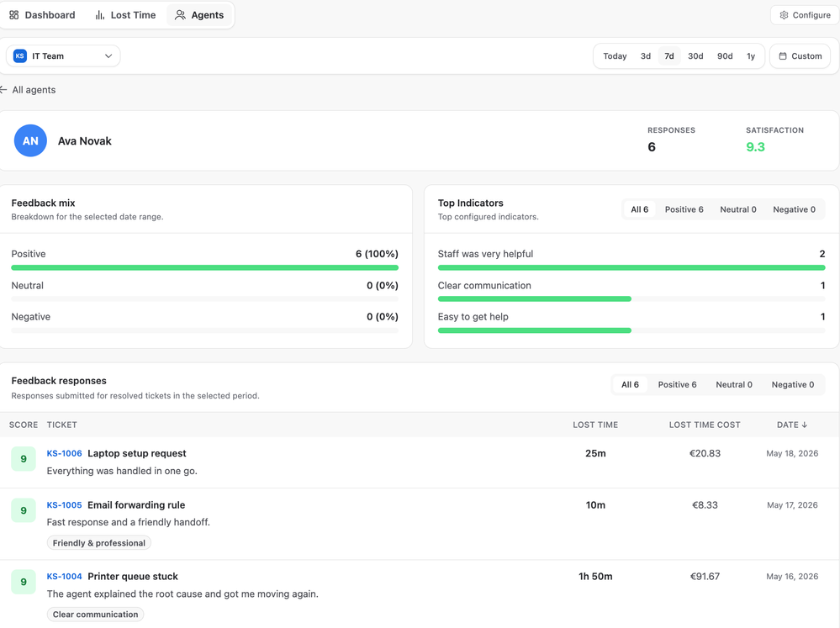This screenshot has height=628, width=840.
Task: Click the back arrow beside All agents
Action: coord(3,89)
